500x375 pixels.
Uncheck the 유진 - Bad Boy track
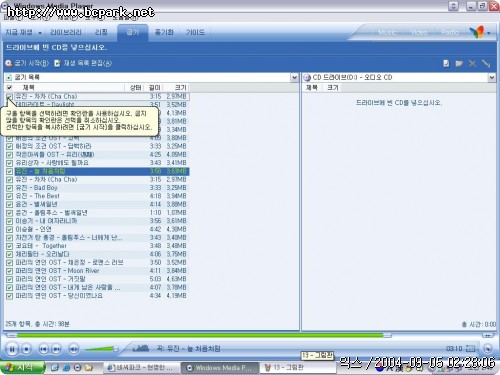(x=9, y=188)
